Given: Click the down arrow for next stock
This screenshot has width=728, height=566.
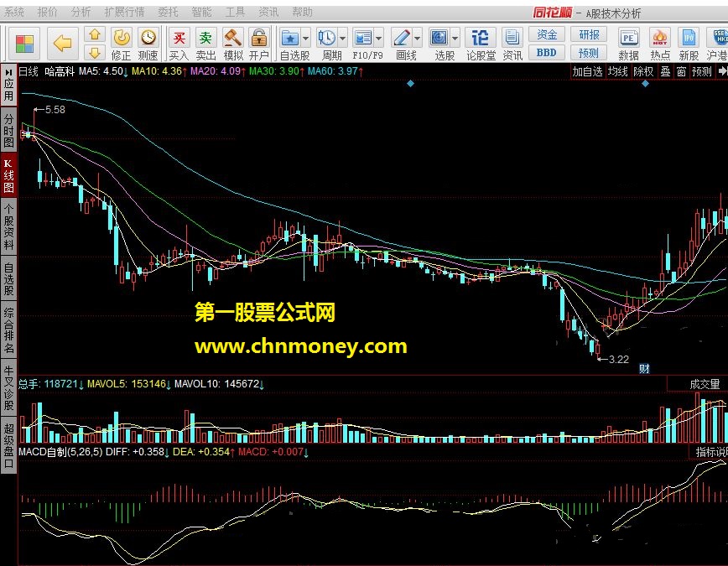Looking at the screenshot, I should click(x=95, y=53).
